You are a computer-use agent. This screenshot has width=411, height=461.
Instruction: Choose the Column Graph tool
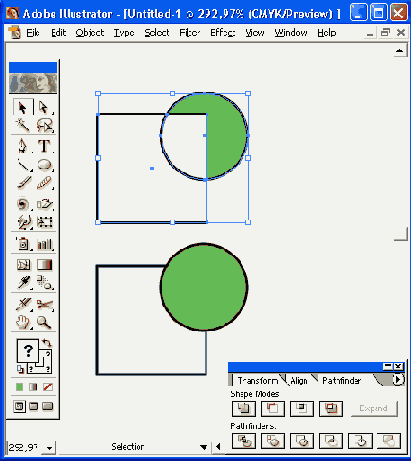point(45,244)
